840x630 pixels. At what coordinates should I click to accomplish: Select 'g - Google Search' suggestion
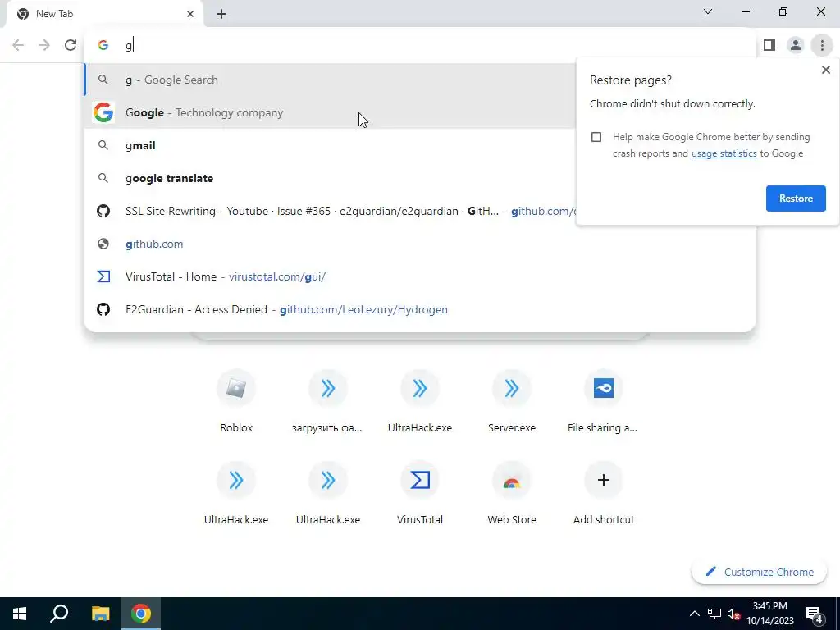(x=330, y=80)
